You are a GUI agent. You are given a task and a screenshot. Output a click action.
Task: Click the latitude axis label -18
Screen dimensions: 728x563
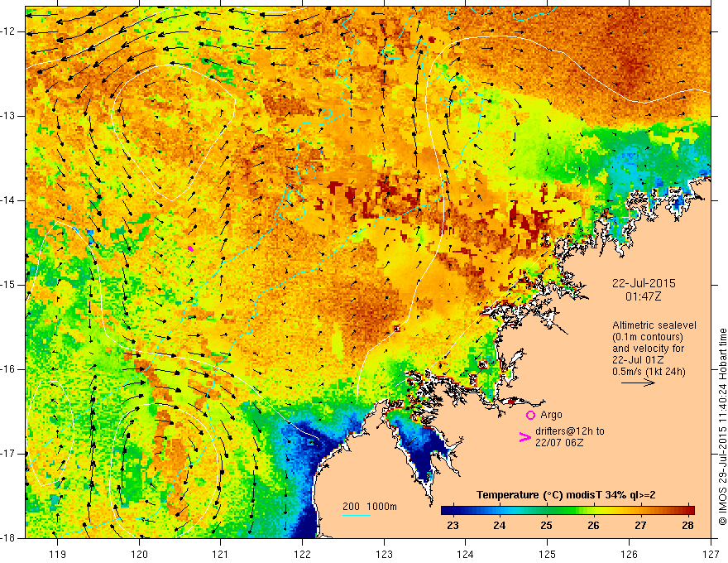click(x=9, y=538)
